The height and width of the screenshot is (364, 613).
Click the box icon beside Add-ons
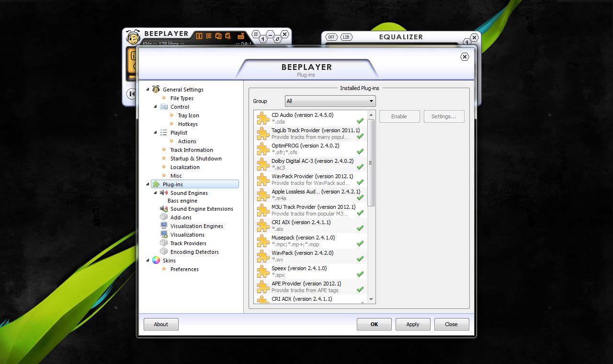[x=164, y=217]
